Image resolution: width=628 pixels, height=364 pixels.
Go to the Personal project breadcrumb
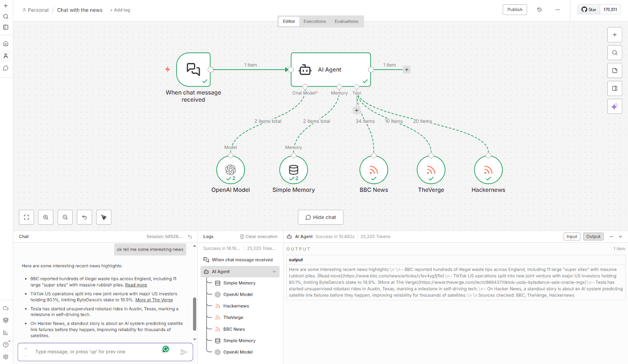tap(35, 10)
